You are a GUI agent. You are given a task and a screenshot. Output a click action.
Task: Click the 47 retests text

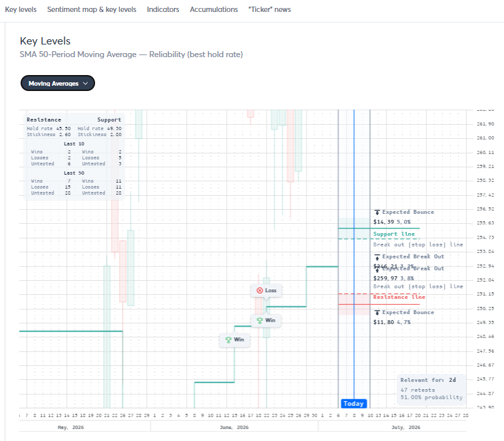click(418, 390)
